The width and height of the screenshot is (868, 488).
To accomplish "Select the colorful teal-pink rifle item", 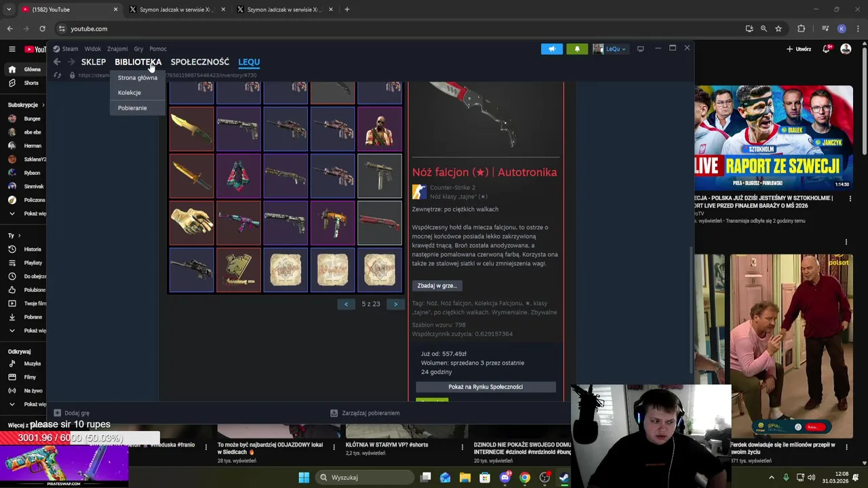I will 238,223.
